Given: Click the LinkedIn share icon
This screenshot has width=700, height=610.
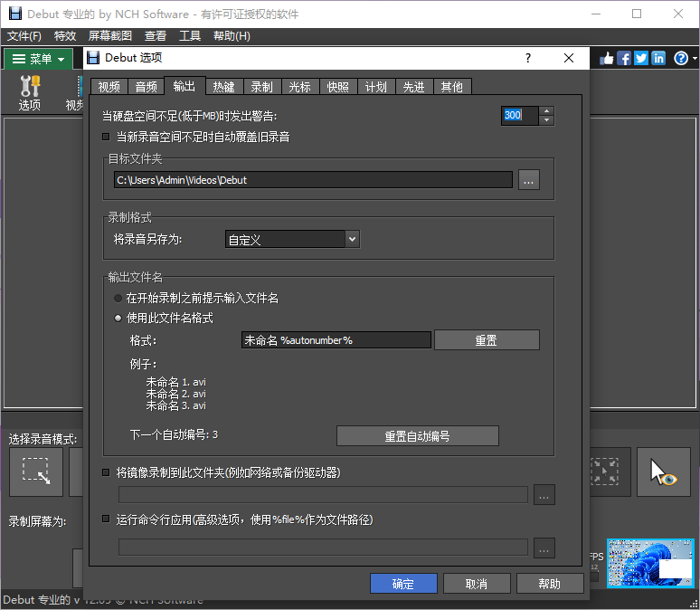Looking at the screenshot, I should [x=658, y=58].
